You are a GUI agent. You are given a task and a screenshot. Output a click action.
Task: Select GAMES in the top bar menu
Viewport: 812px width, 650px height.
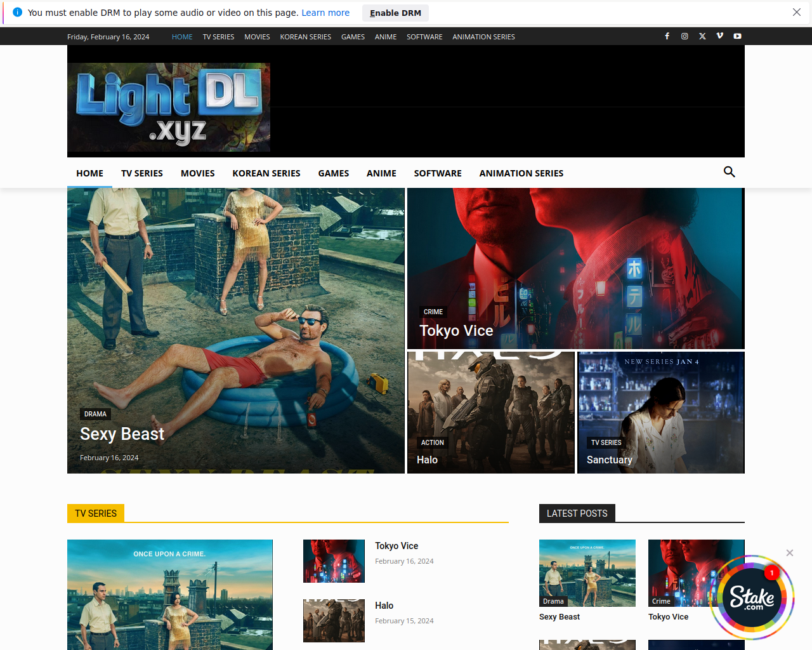[353, 37]
